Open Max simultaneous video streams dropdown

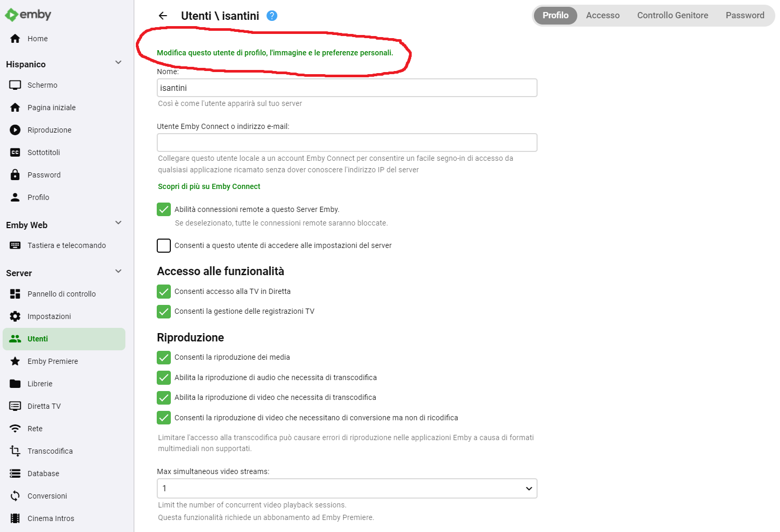tap(347, 489)
